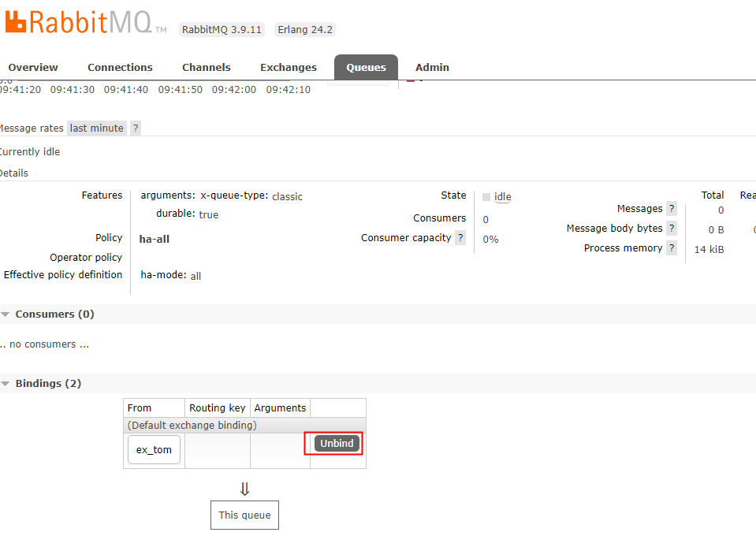Select the Queues tab
Screen dimensions: 756x547
pyautogui.click(x=366, y=68)
